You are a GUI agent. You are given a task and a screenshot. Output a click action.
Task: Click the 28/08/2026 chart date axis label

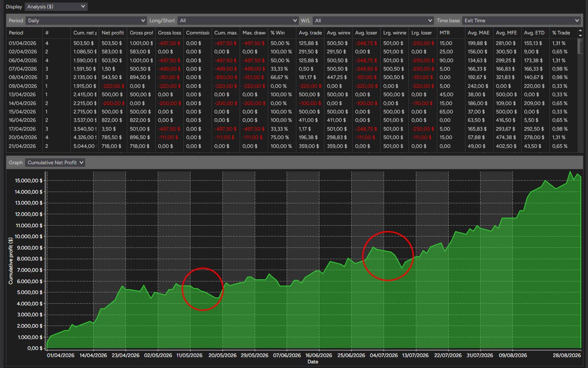567,355
